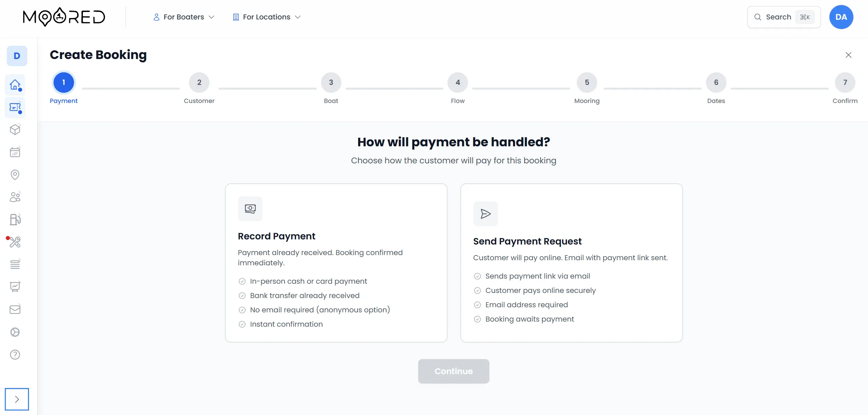The height and width of the screenshot is (415, 868).
Task: Open the customers people icon
Action: [x=15, y=197]
